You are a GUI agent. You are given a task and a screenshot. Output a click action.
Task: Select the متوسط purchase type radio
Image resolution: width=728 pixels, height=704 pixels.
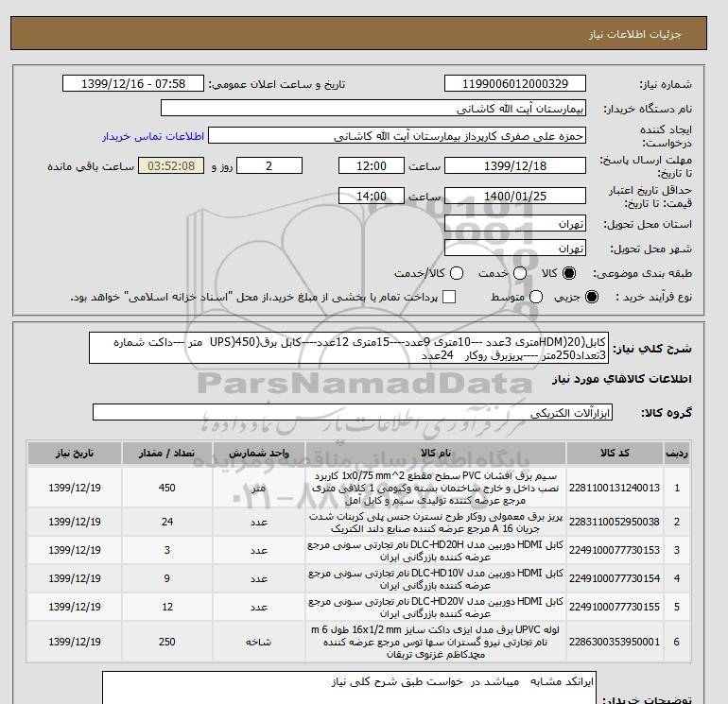[536, 297]
